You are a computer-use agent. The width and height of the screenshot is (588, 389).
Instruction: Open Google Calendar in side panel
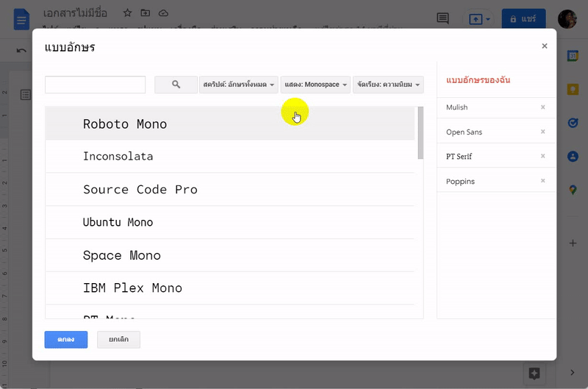(x=573, y=56)
